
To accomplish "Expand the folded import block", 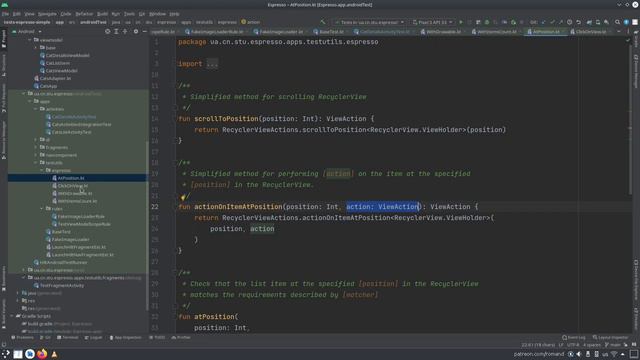I will pyautogui.click(x=212, y=64).
